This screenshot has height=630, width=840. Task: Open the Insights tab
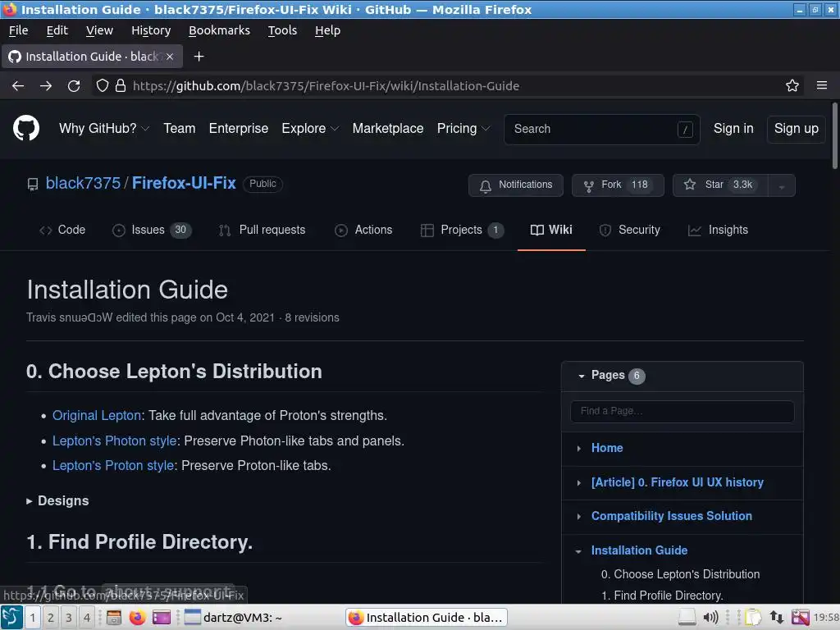718,230
